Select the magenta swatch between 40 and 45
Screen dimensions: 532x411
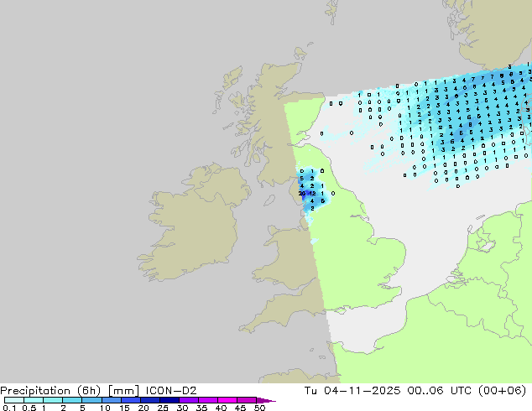click(x=227, y=400)
